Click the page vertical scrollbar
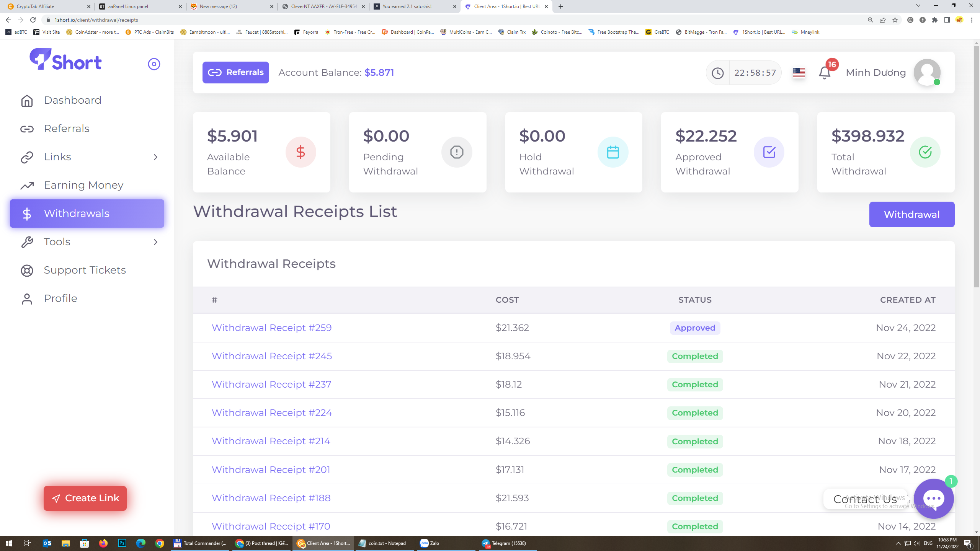The height and width of the screenshot is (551, 980). 976,166
